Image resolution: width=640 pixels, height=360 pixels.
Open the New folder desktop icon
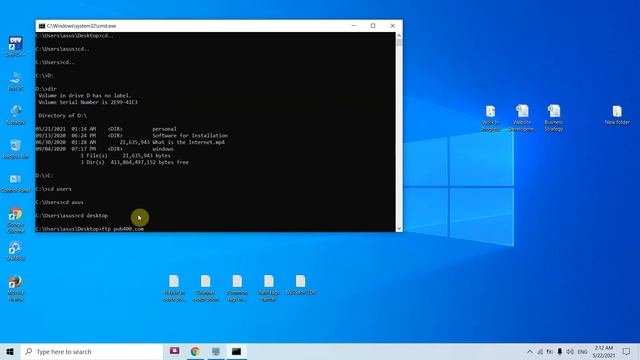(x=617, y=115)
